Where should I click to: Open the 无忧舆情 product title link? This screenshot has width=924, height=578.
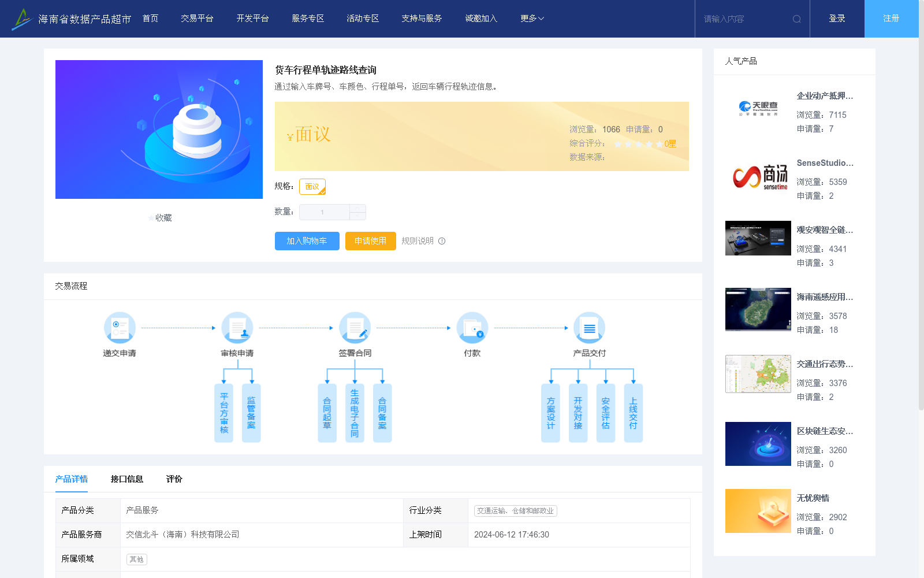[813, 498]
